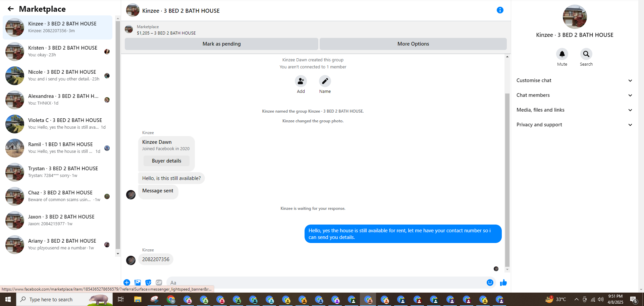644x306 pixels.
Task: Open Task View on the taskbar
Action: 121,299
